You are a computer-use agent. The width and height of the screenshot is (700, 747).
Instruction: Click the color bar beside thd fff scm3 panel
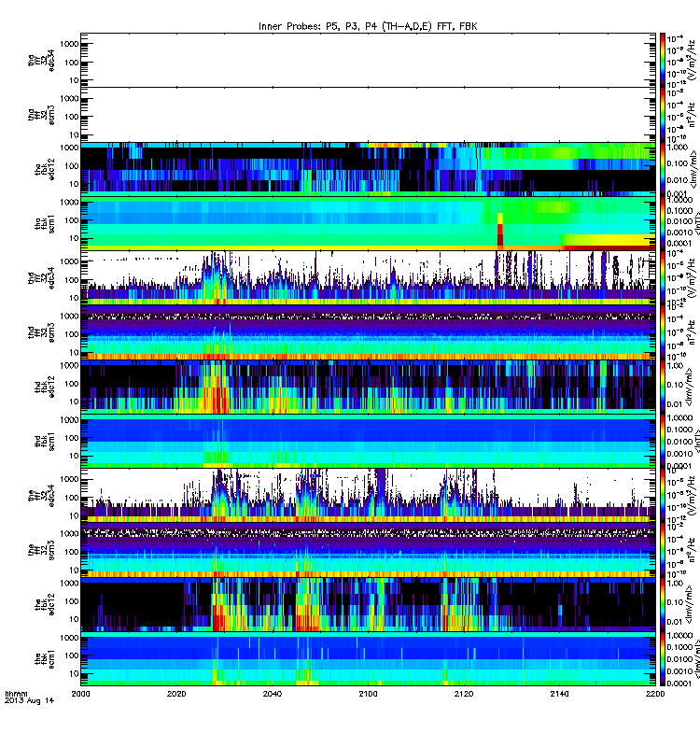click(x=663, y=332)
